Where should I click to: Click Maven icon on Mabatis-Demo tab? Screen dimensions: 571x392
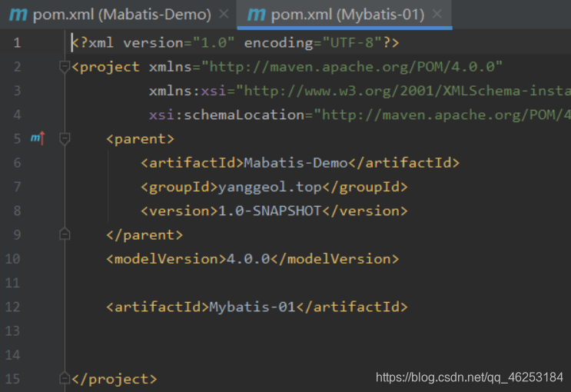pyautogui.click(x=18, y=15)
